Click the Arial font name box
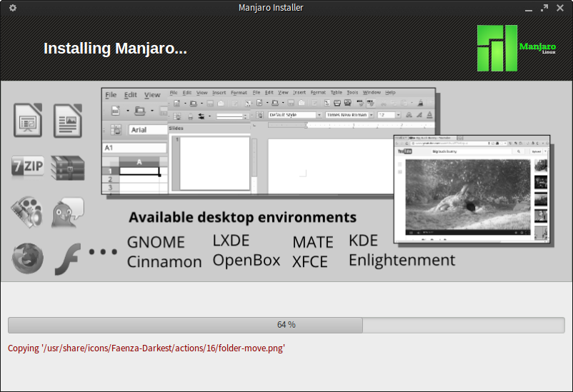 pos(148,130)
